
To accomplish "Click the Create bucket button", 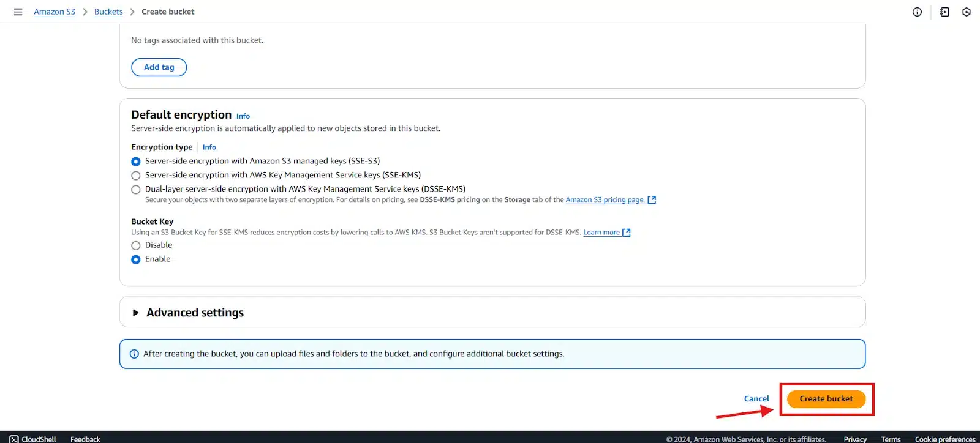I will [826, 399].
